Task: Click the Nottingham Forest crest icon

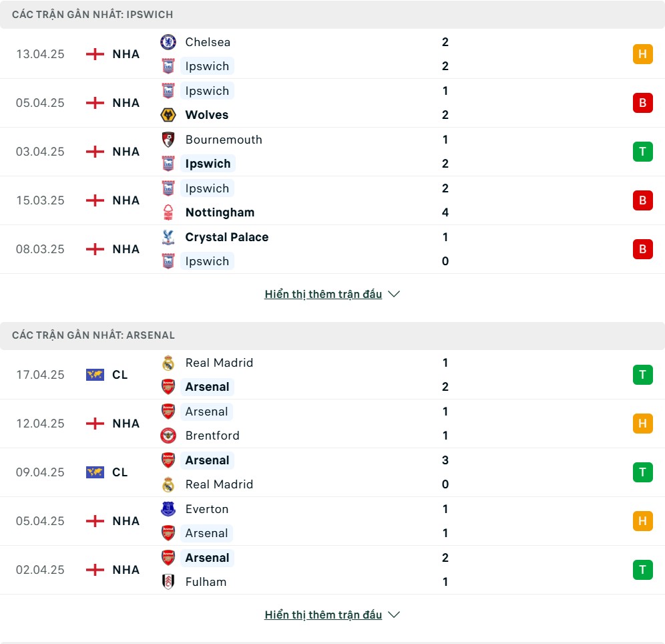Action: tap(168, 212)
